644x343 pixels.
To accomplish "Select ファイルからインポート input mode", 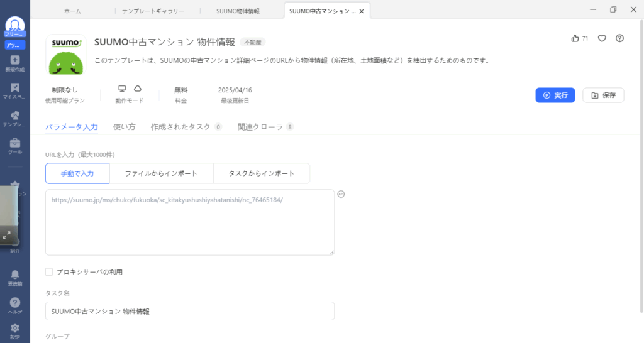I will [x=161, y=173].
